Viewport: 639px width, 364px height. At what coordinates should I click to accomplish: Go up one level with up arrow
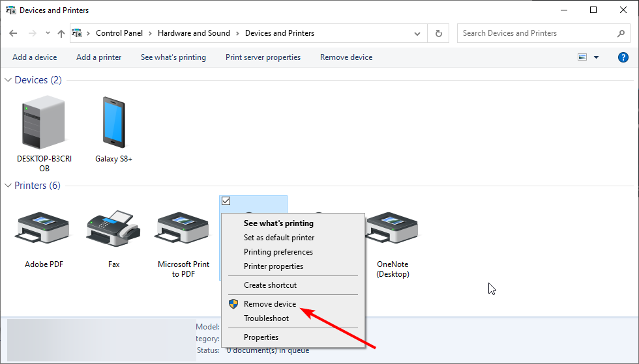click(x=61, y=33)
